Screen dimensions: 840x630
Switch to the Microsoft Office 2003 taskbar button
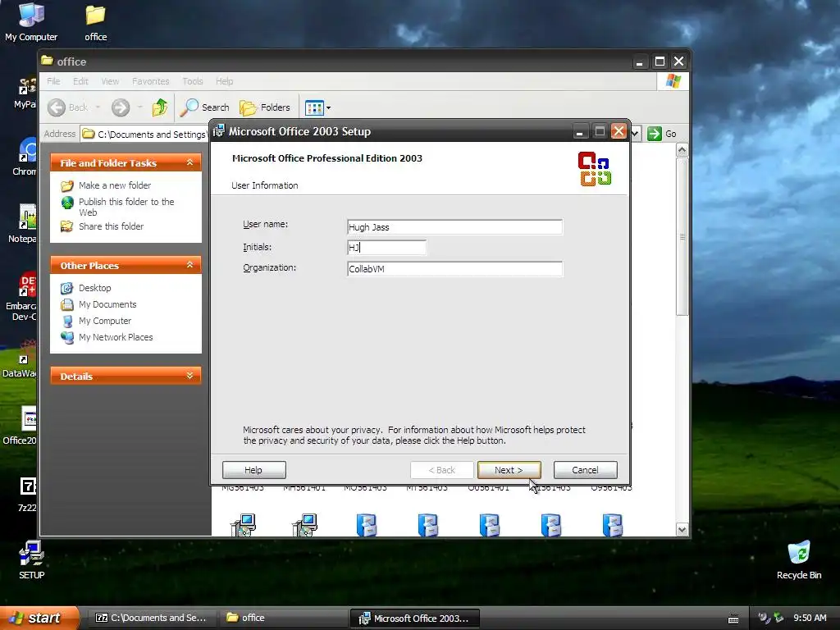414,618
